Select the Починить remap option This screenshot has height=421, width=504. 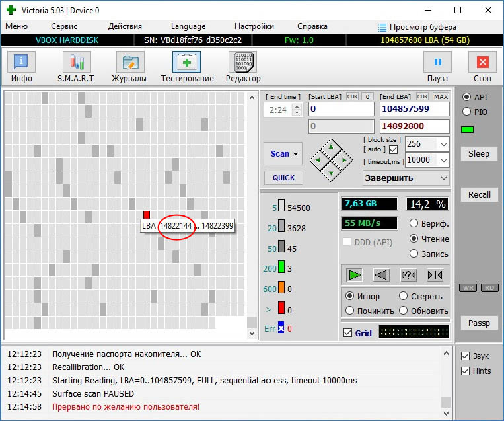(x=349, y=311)
